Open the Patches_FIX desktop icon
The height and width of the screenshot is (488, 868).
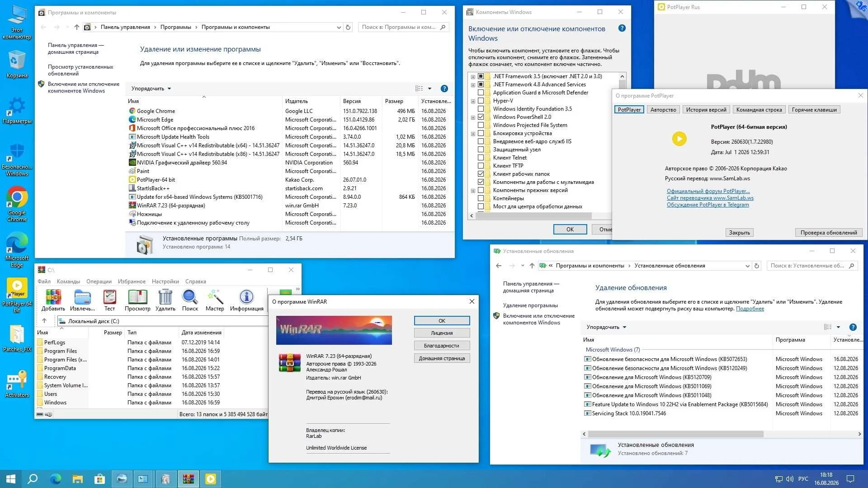[17, 339]
